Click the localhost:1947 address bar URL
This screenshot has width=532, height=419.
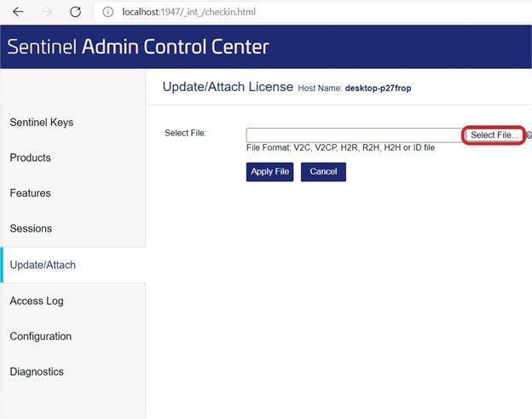[x=188, y=12]
